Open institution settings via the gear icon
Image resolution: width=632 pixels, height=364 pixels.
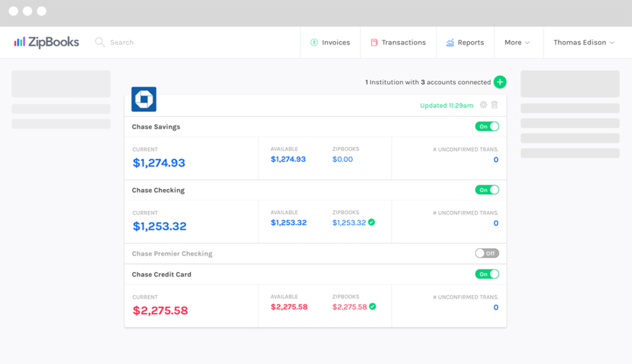pos(483,105)
